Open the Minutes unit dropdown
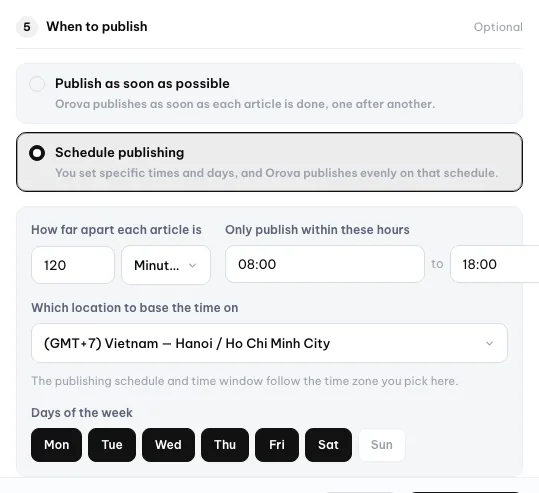The height and width of the screenshot is (493, 539). point(166,265)
